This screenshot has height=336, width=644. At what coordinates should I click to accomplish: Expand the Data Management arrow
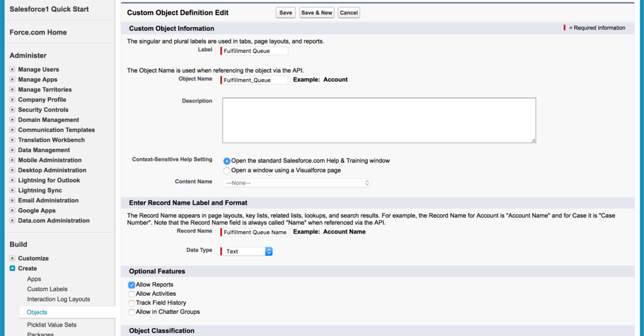click(13, 149)
